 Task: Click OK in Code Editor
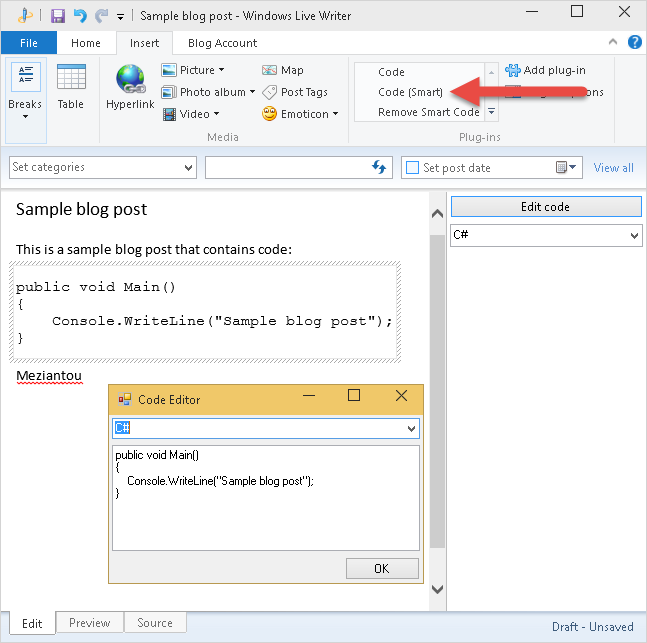click(382, 568)
